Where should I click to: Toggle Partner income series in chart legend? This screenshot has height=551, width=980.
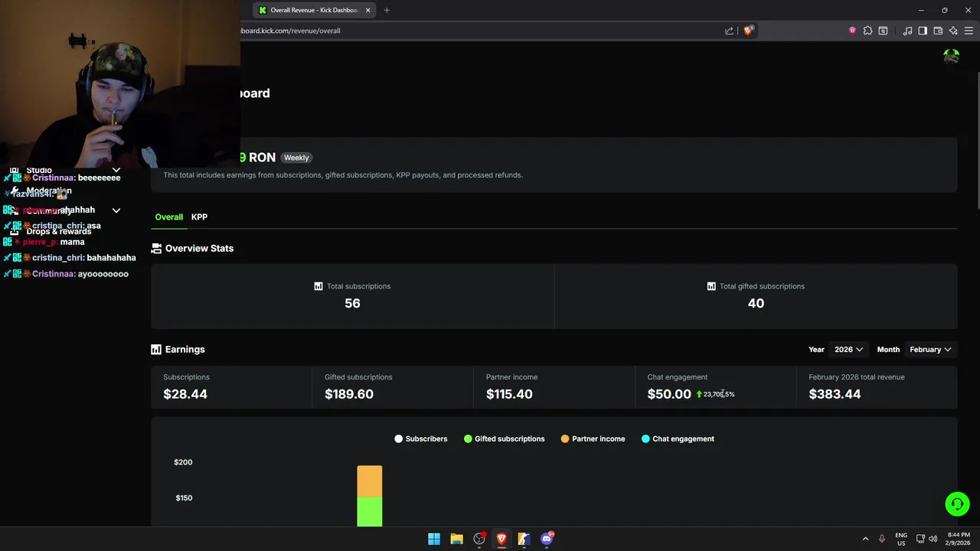coord(593,439)
